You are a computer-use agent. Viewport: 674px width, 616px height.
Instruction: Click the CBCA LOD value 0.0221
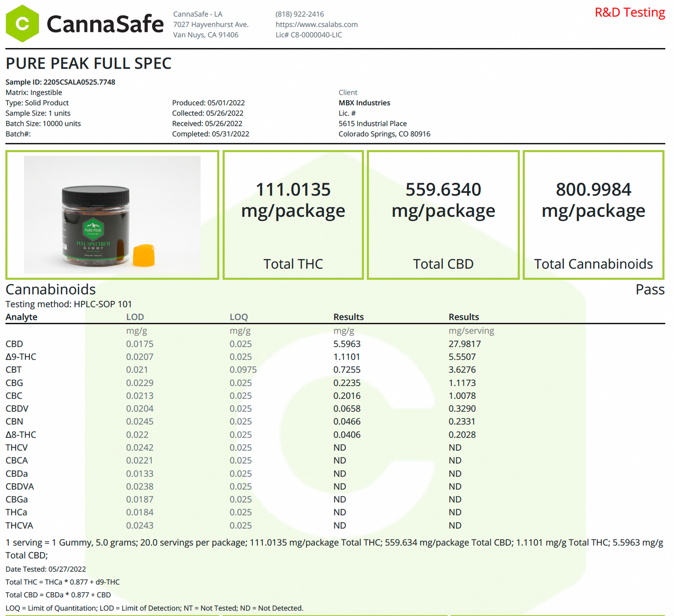139,461
